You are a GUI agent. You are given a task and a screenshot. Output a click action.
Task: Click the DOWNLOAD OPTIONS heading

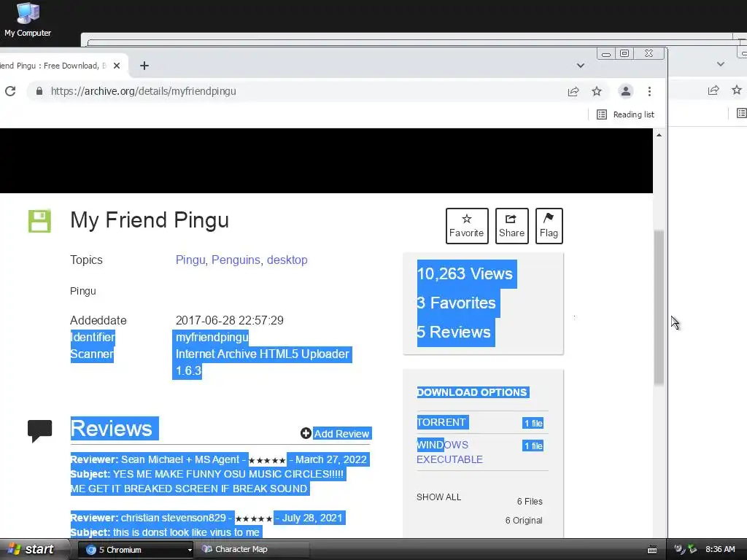[472, 392]
